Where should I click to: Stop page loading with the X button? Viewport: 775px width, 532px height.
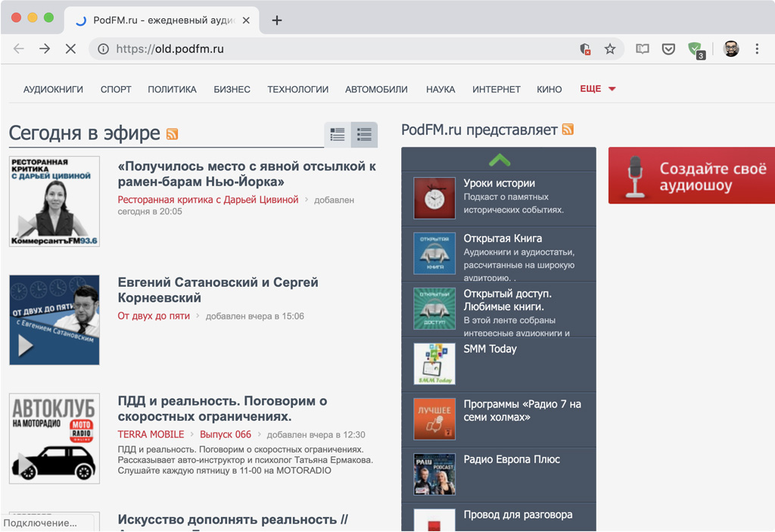70,48
